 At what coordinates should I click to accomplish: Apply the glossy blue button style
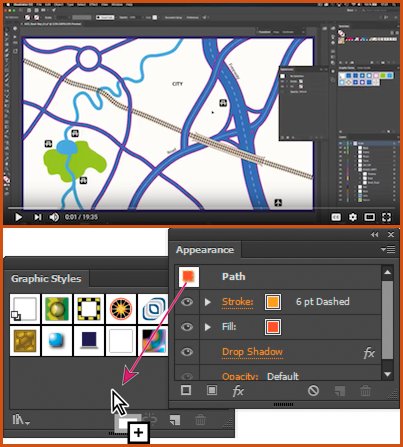[57, 341]
